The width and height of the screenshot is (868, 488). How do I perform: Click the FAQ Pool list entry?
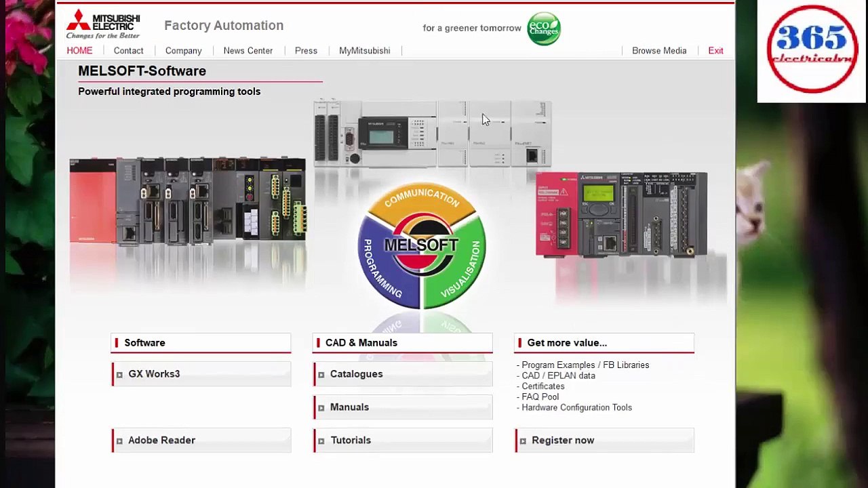[x=540, y=397]
